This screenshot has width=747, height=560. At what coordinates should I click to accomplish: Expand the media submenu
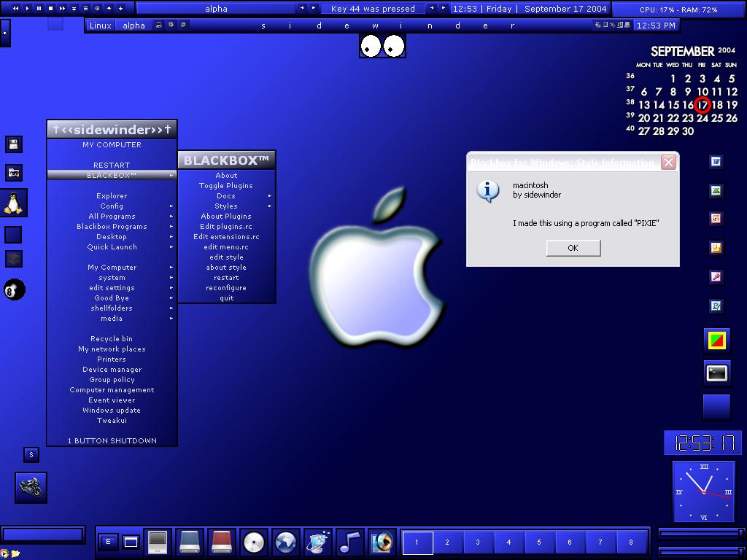112,319
